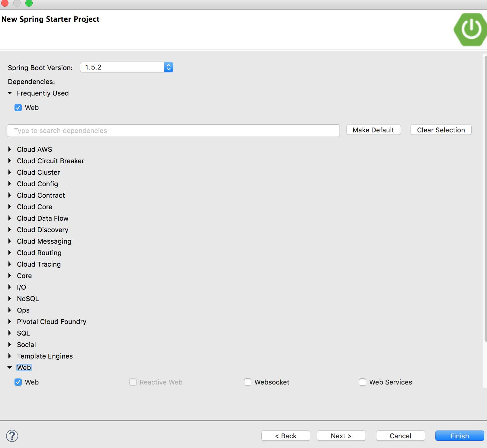Expand the Cloud Config category

[x=10, y=184]
